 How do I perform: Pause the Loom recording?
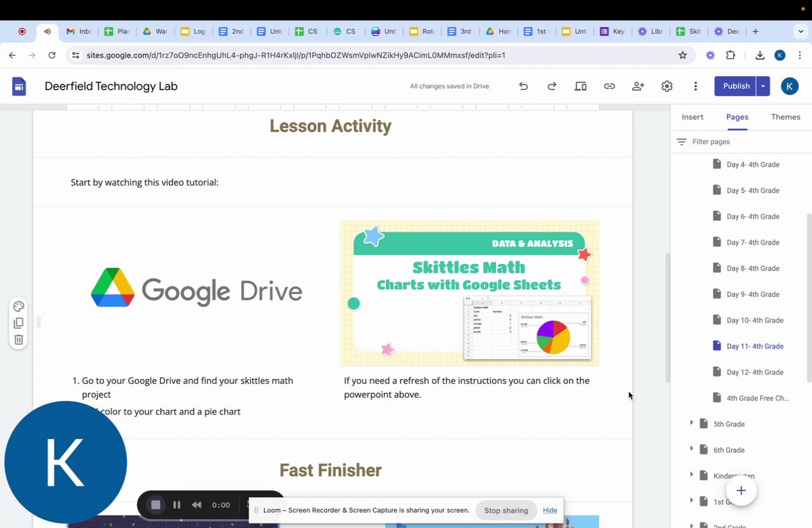click(x=177, y=505)
